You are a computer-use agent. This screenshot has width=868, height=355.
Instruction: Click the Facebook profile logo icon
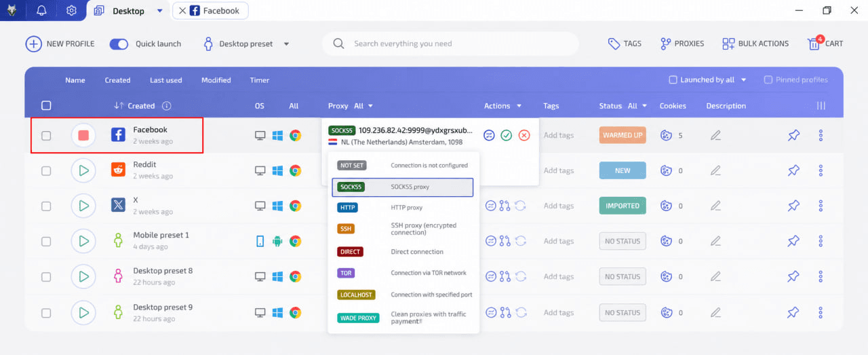click(x=118, y=135)
